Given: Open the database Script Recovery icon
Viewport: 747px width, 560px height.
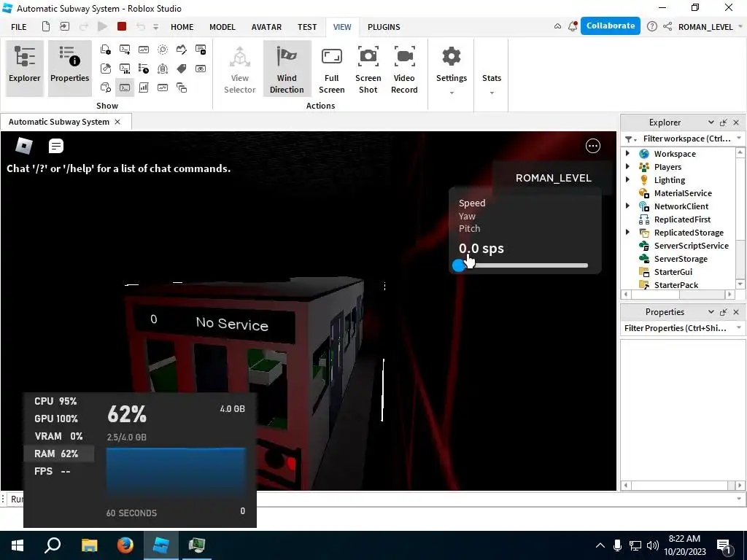Looking at the screenshot, I should pyautogui.click(x=163, y=69).
